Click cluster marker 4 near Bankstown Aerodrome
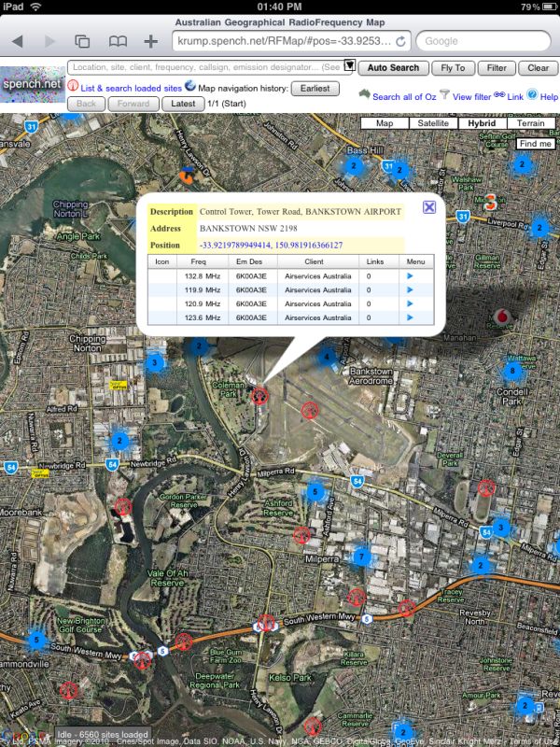560x747 pixels. (327, 356)
